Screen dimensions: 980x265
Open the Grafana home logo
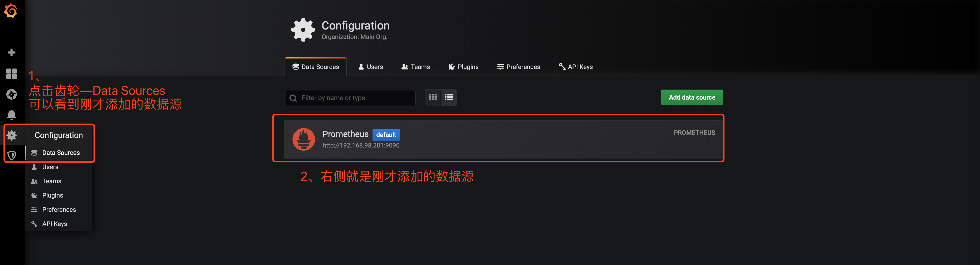click(11, 11)
